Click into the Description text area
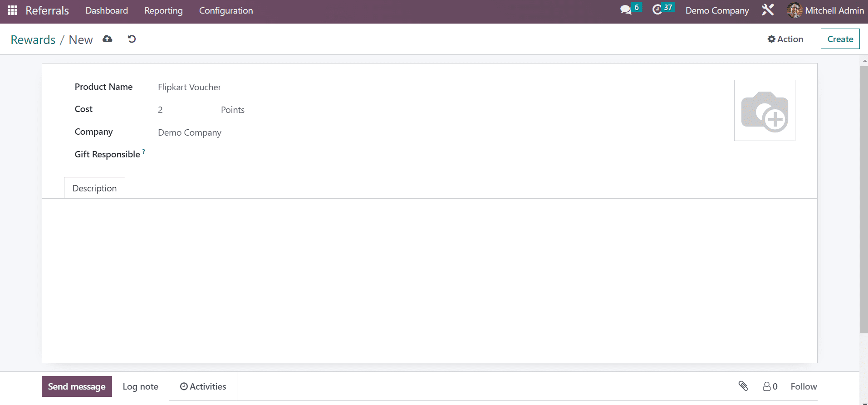This screenshot has height=405, width=868. tap(429, 280)
